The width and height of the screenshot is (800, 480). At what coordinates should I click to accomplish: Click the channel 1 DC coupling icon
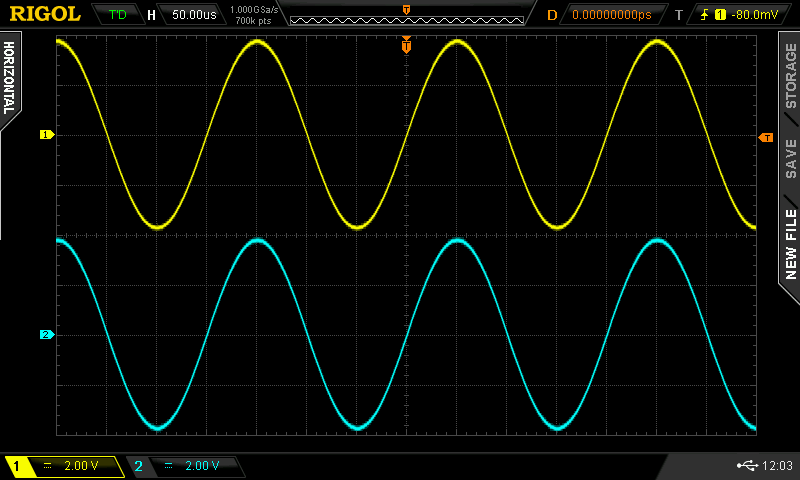pos(47,466)
